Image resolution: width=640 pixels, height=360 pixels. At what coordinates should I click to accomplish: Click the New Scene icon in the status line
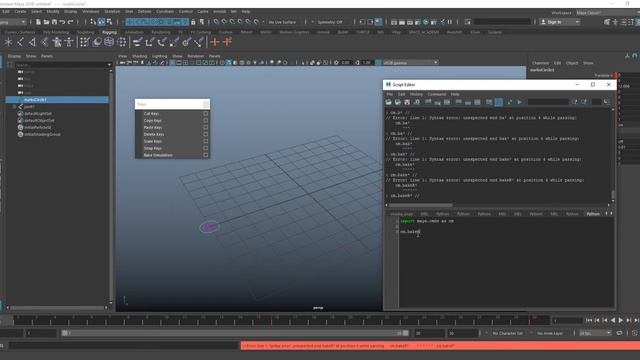tap(38, 22)
